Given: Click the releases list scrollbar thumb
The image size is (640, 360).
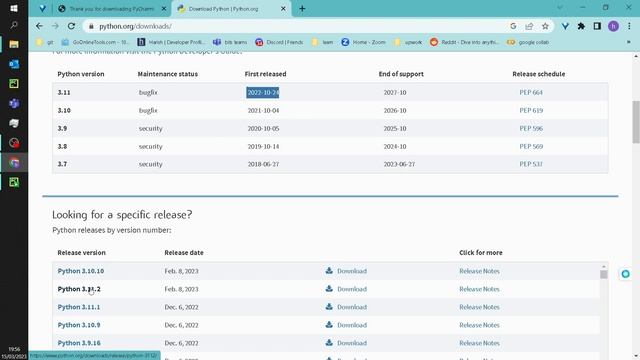Looking at the screenshot, I should click(604, 274).
